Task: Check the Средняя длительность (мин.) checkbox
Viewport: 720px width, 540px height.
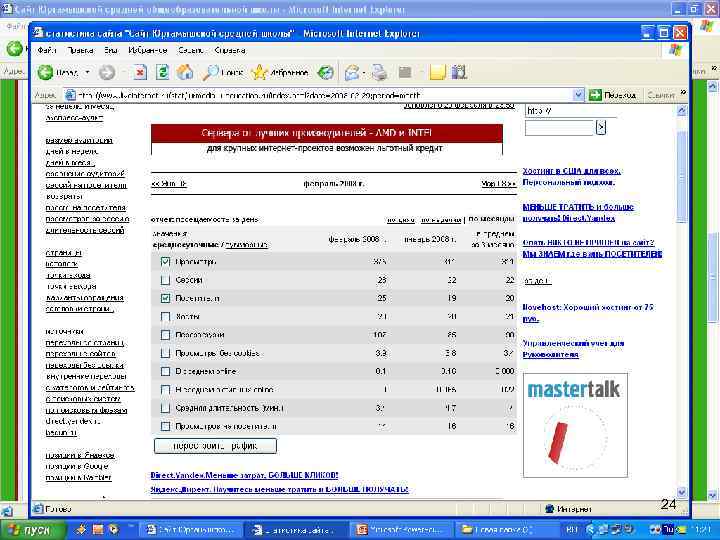Action: 165,408
